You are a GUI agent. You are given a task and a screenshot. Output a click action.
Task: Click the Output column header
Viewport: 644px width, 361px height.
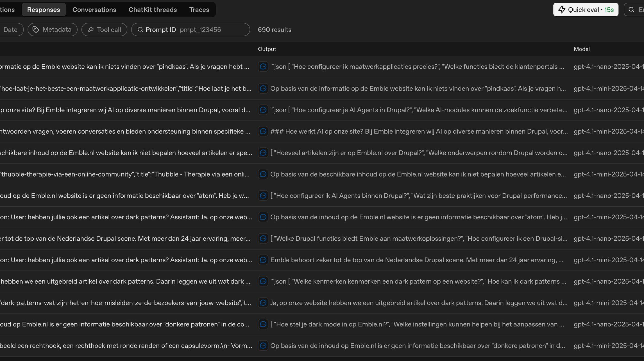tap(267, 49)
